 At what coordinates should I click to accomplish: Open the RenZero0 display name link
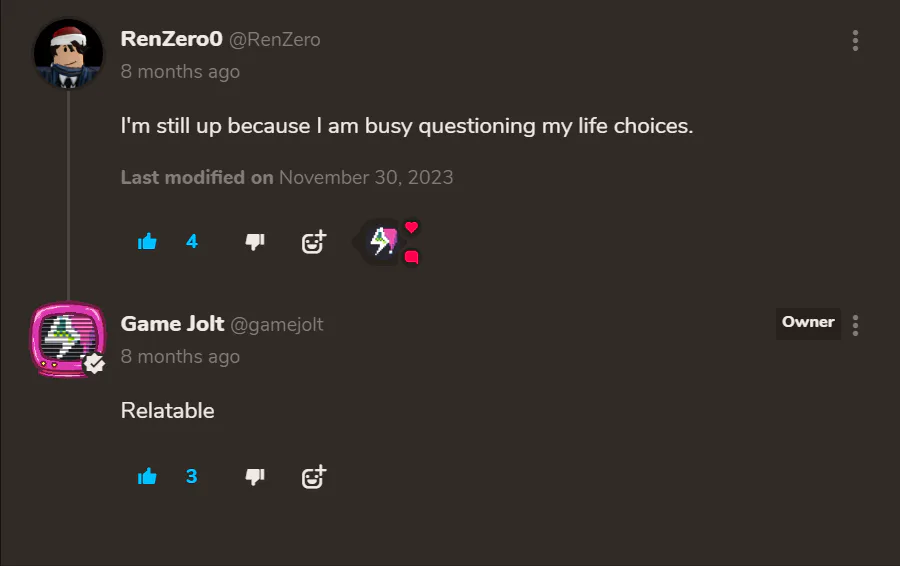point(171,39)
